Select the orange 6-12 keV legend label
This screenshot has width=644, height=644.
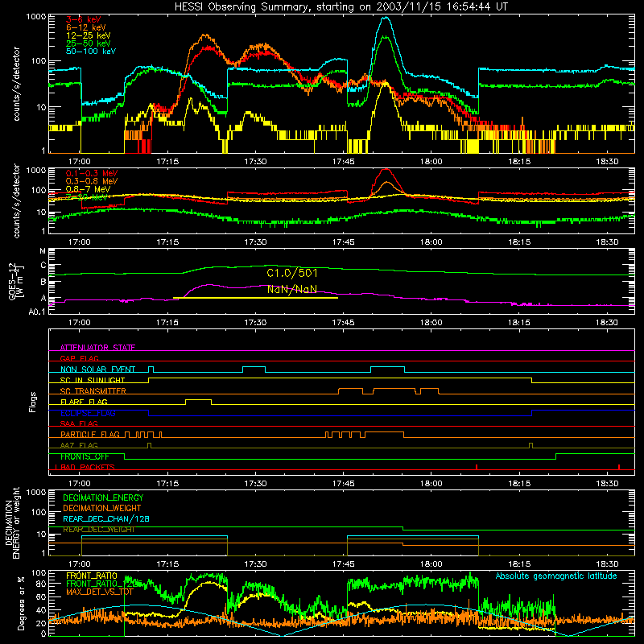click(85, 27)
